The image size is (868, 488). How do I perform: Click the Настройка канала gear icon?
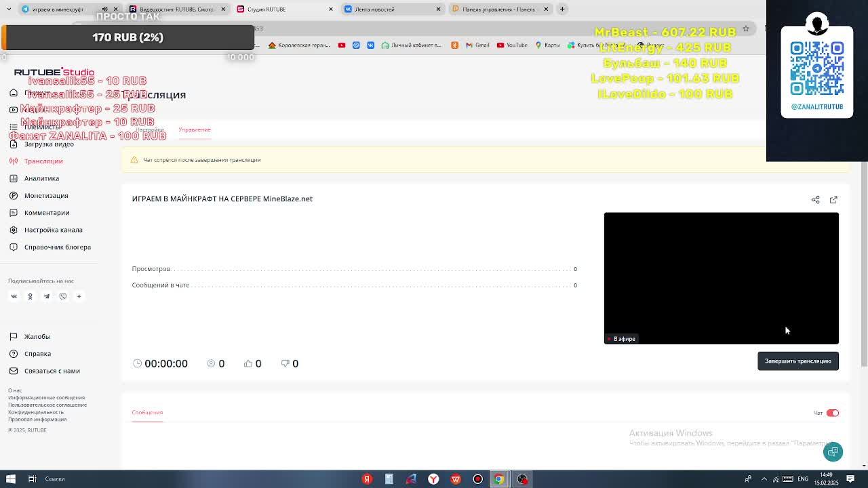tap(14, 230)
